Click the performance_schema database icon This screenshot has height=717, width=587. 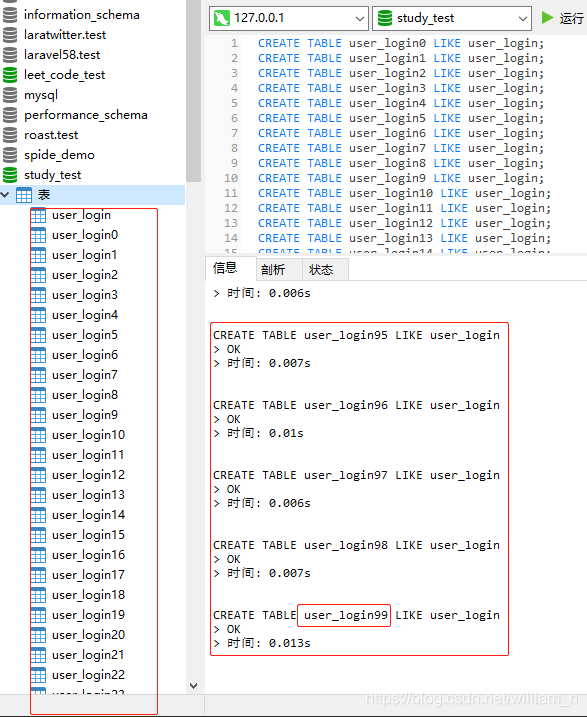10,115
